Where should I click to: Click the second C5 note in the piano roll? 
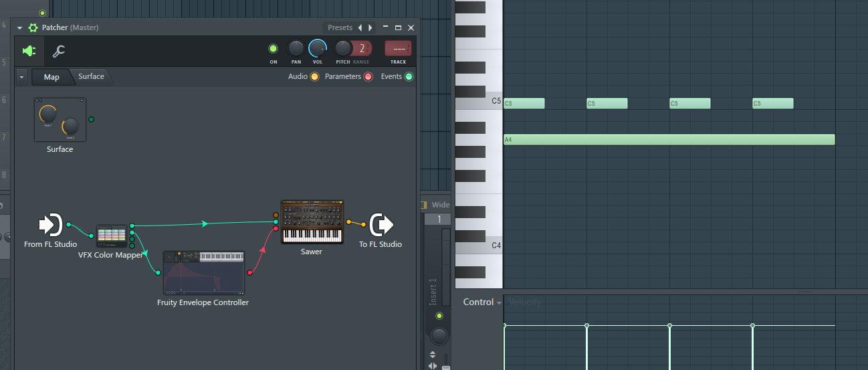pyautogui.click(x=607, y=104)
